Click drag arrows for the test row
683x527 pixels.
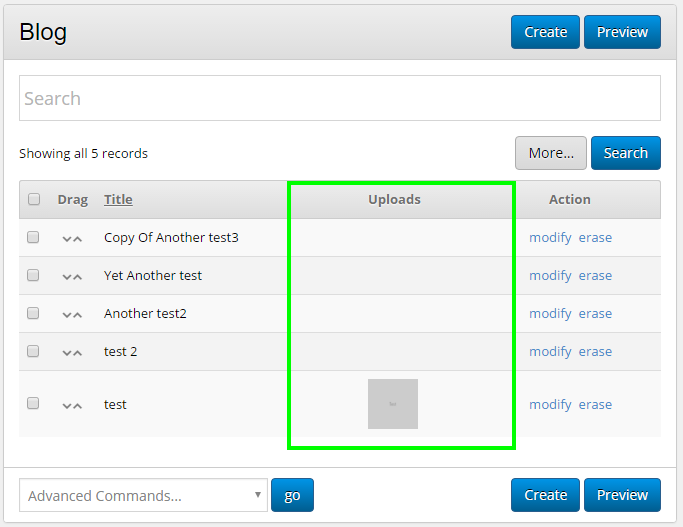[x=72, y=405]
